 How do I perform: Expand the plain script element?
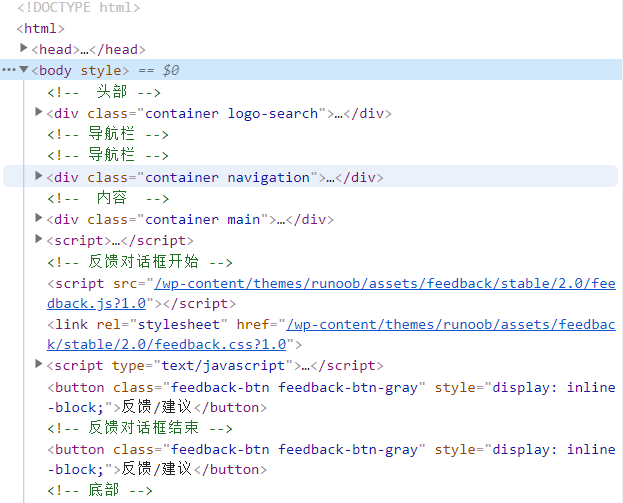point(39,239)
